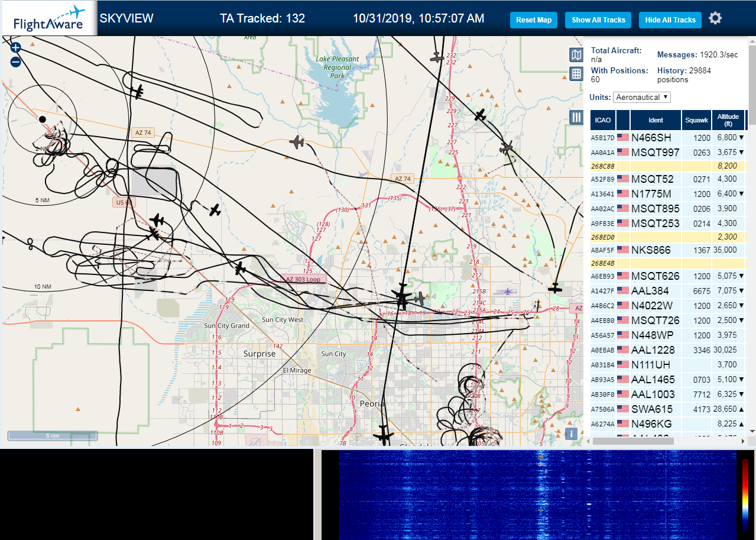Toggle the grid overlay icon on the map
Screen dimensions: 756x540
(x=576, y=74)
